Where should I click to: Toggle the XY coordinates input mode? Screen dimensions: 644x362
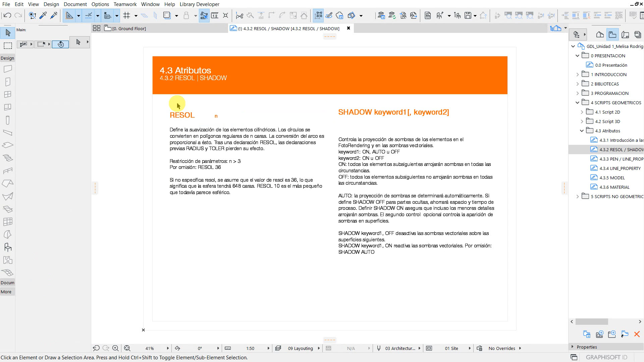(x=107, y=15)
